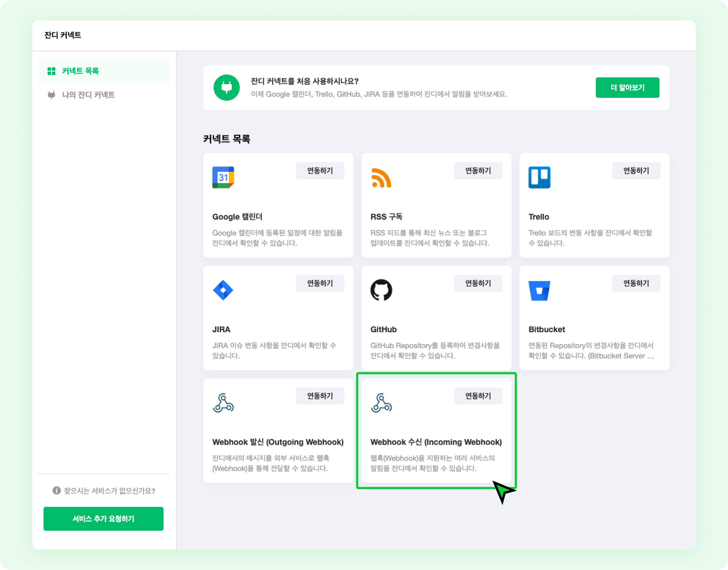Click the green plug icon in banner
This screenshot has height=570, width=728.
click(x=227, y=87)
